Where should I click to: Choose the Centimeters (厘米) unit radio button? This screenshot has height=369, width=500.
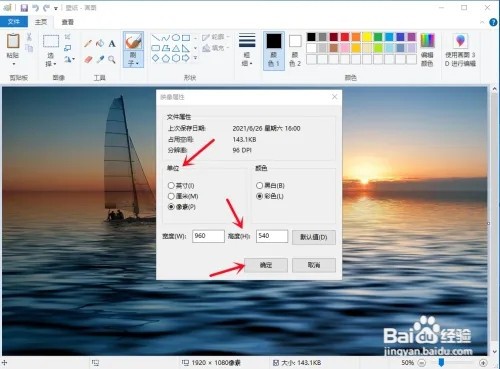(171, 196)
